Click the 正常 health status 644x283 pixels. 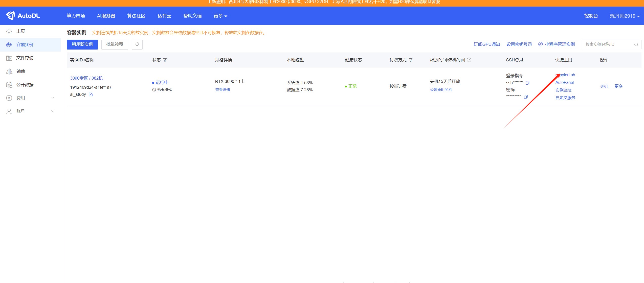[352, 86]
